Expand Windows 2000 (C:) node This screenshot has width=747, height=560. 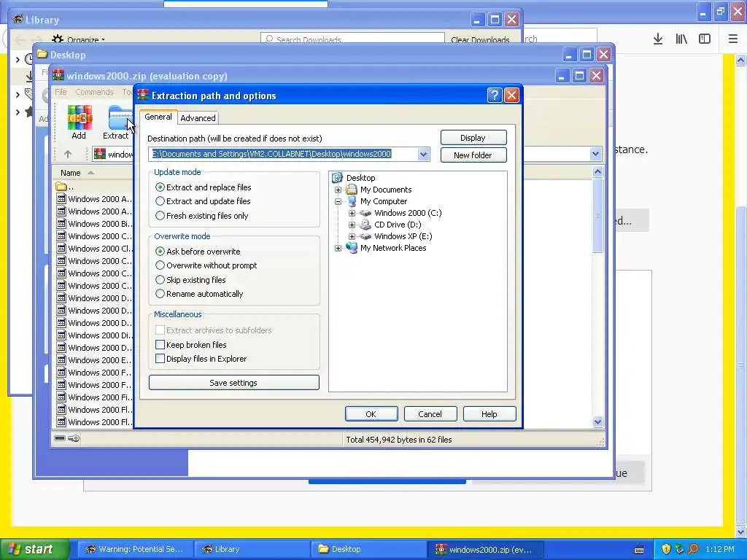click(352, 213)
